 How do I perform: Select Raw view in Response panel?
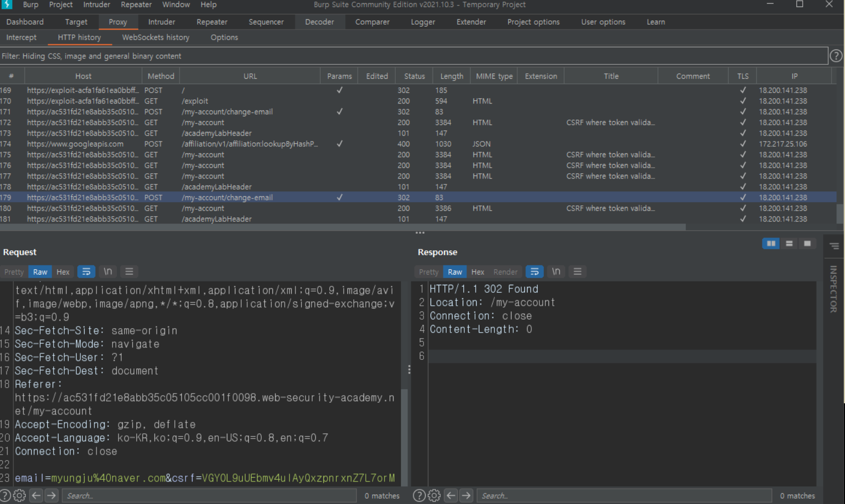click(x=455, y=272)
